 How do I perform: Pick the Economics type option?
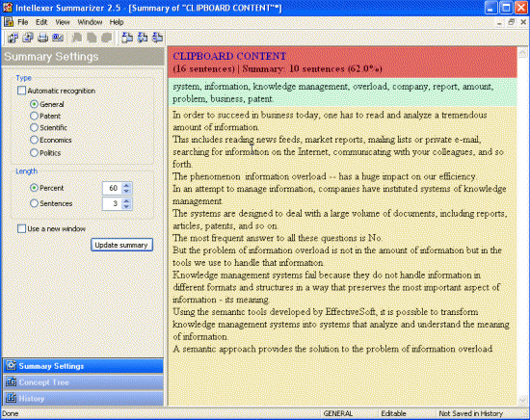click(34, 140)
